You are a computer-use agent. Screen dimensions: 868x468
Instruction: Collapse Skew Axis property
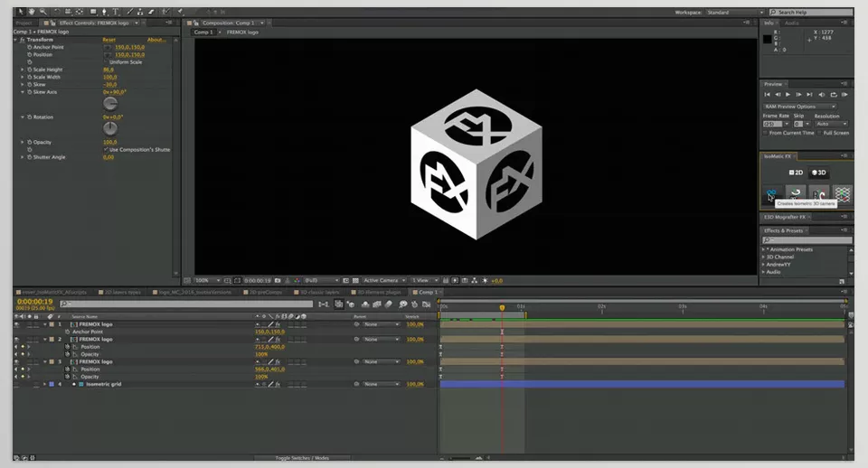tap(22, 92)
